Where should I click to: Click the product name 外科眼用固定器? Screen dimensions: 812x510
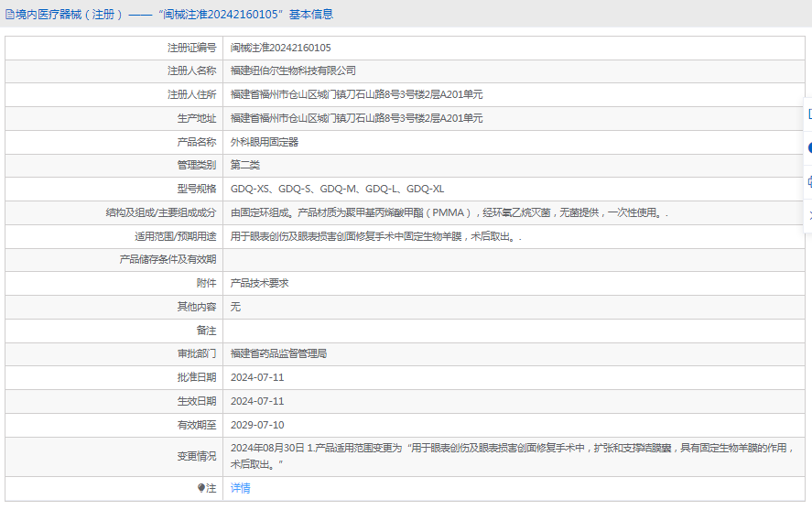tap(265, 142)
